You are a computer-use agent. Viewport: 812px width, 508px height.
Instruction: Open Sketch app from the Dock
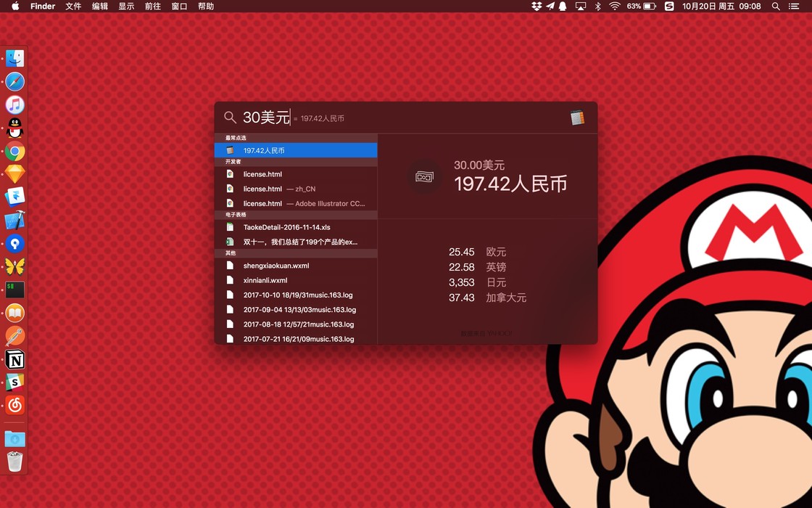[x=14, y=174]
